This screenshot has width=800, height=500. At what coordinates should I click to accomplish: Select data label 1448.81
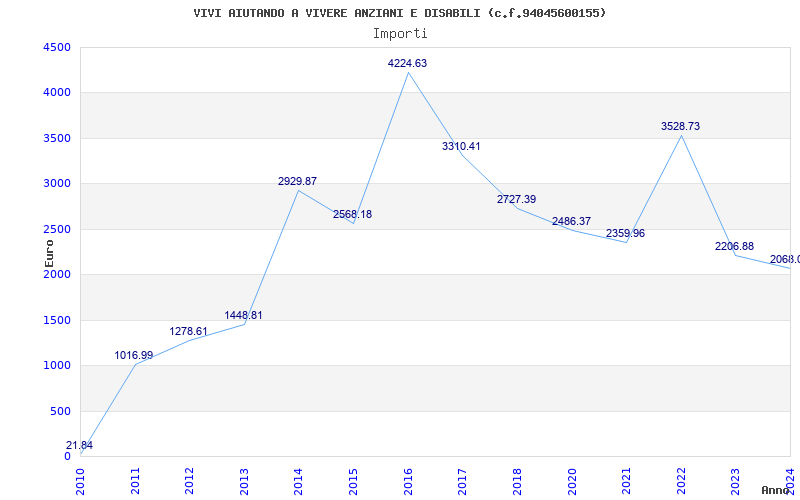243,315
